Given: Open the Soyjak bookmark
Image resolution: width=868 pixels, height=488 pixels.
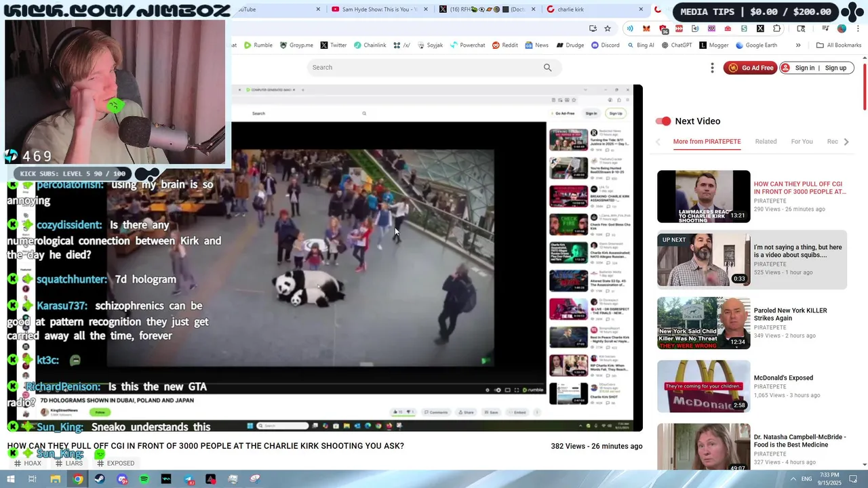Looking at the screenshot, I should (x=430, y=45).
